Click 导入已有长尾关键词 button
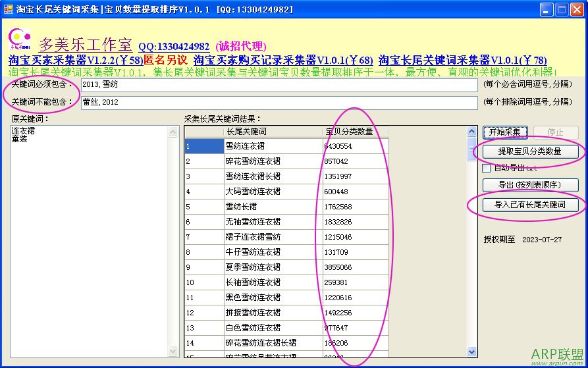The width and height of the screenshot is (588, 368). 530,205
